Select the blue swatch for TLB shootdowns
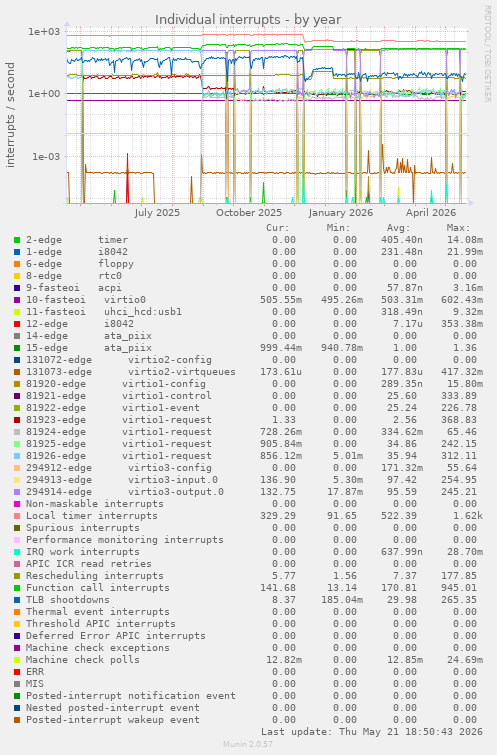This screenshot has width=497, height=755. 17,600
